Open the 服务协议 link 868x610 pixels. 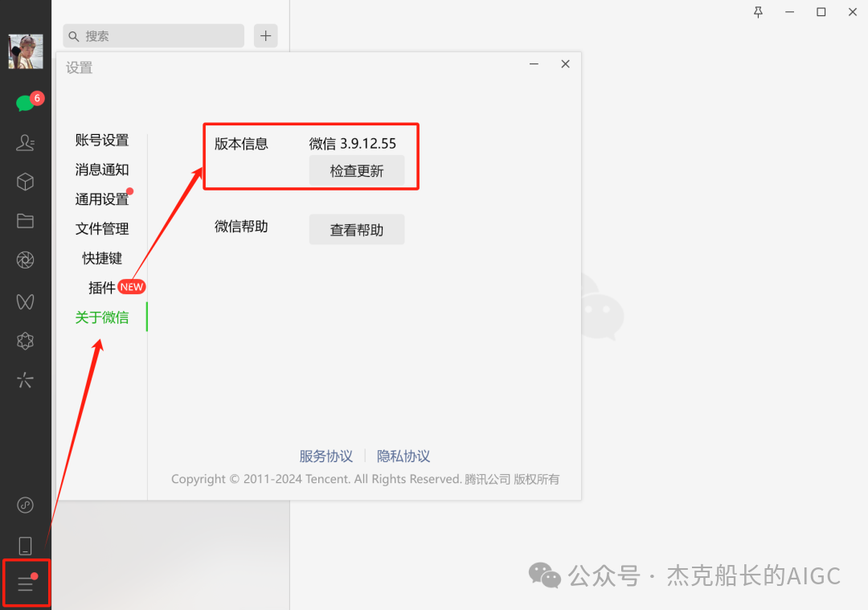[326, 456]
